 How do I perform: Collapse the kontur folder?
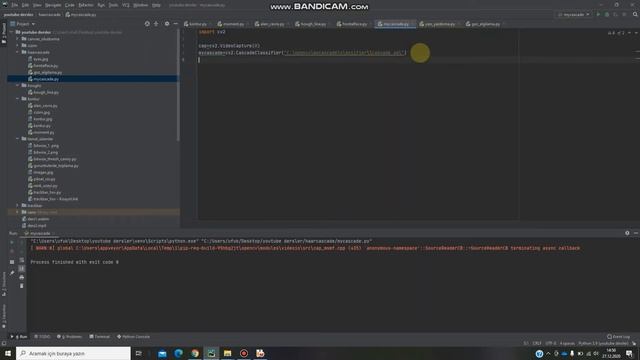tap(18, 99)
